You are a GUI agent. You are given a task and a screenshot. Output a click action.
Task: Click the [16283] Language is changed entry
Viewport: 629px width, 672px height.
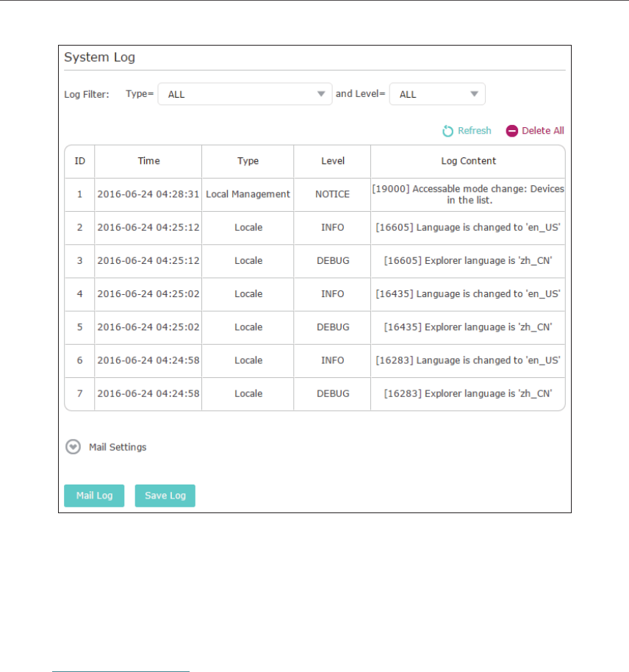(x=468, y=360)
